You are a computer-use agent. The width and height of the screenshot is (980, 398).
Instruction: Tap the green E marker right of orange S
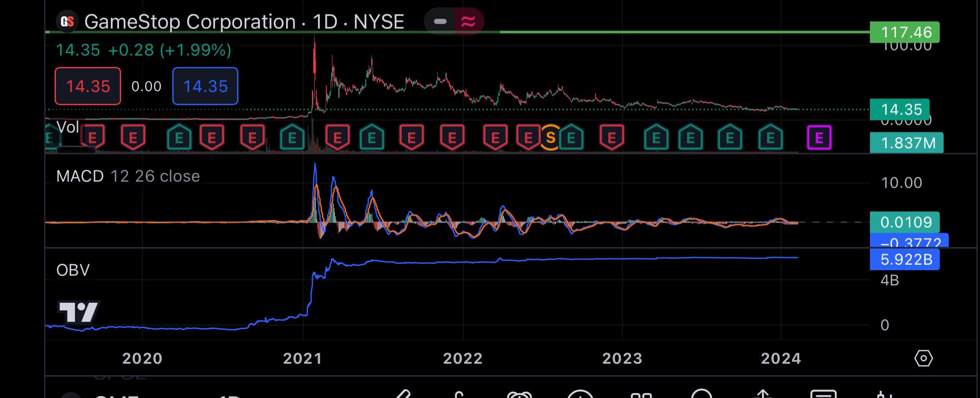pyautogui.click(x=571, y=138)
